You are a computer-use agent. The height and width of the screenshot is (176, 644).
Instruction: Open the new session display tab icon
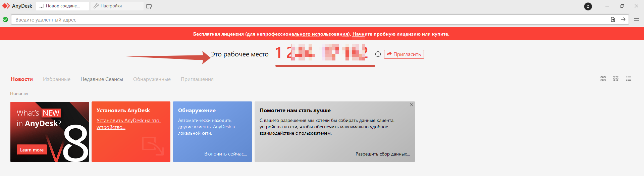tap(149, 6)
